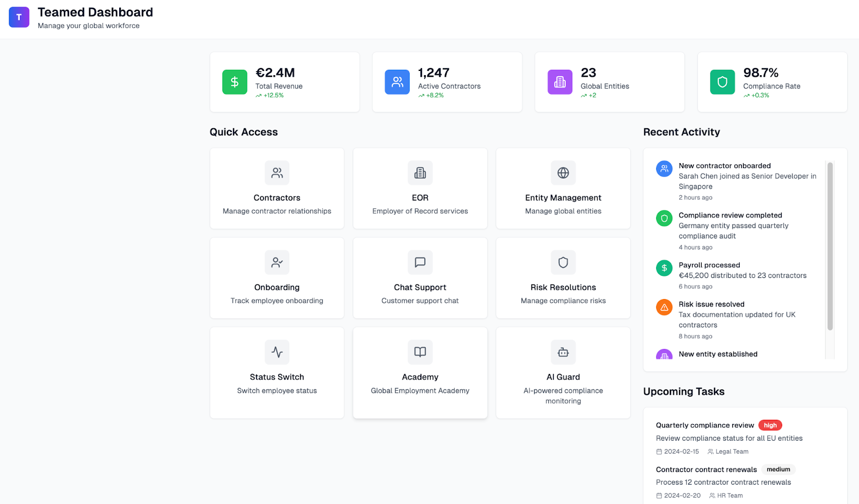The width and height of the screenshot is (859, 504).
Task: Click the Entity Management globe icon
Action: pos(563,173)
